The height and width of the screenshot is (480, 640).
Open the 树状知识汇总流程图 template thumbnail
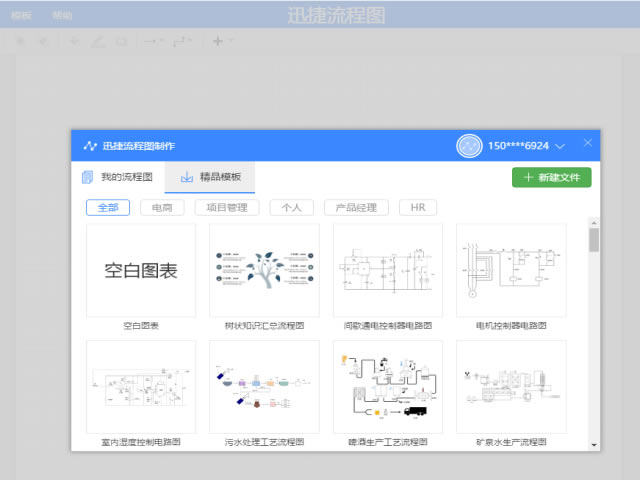(x=264, y=270)
